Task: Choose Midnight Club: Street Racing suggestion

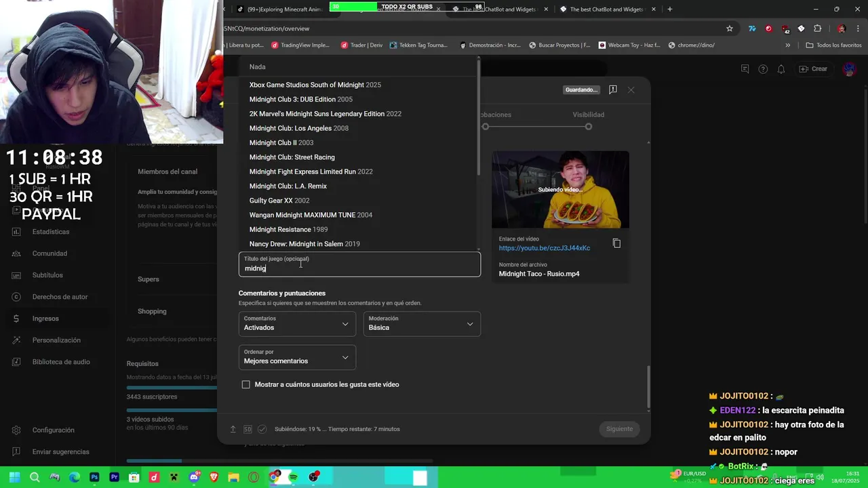Action: 359,157
